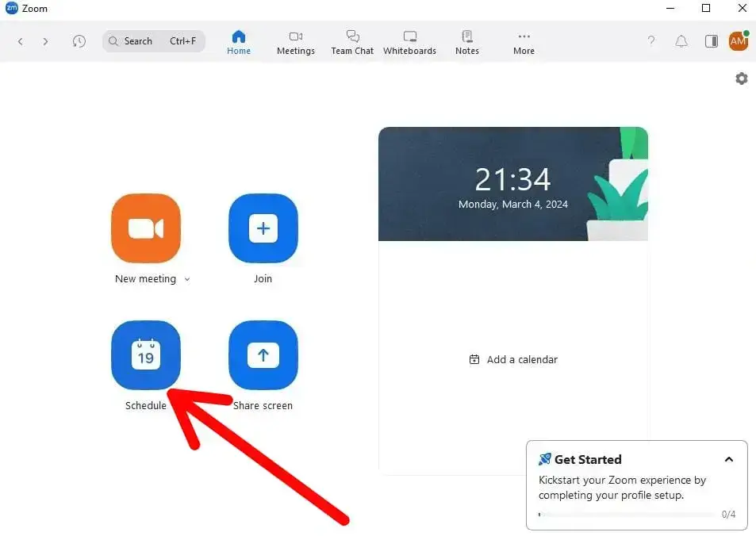756x540 pixels.
Task: Click the Search field
Action: tap(153, 41)
